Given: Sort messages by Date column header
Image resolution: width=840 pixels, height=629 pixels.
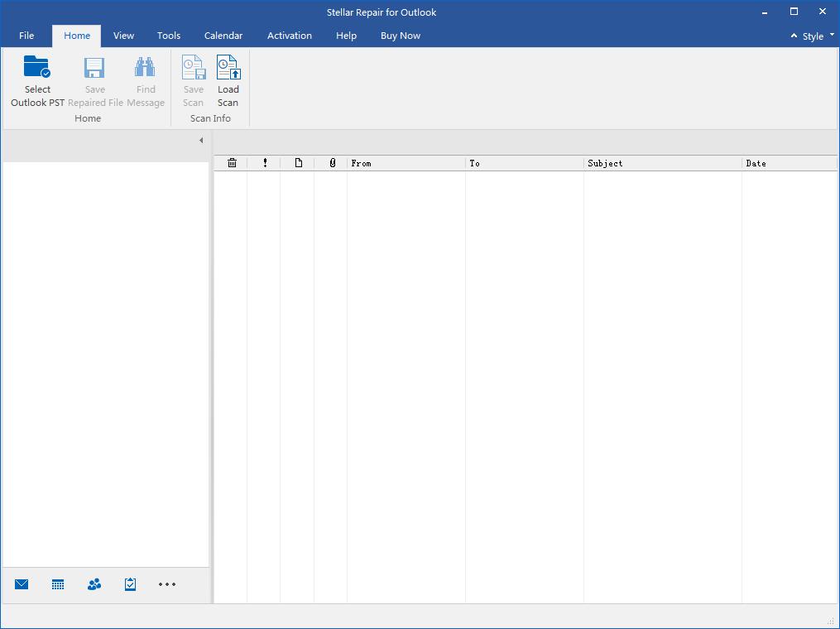Looking at the screenshot, I should pyautogui.click(x=790, y=163).
